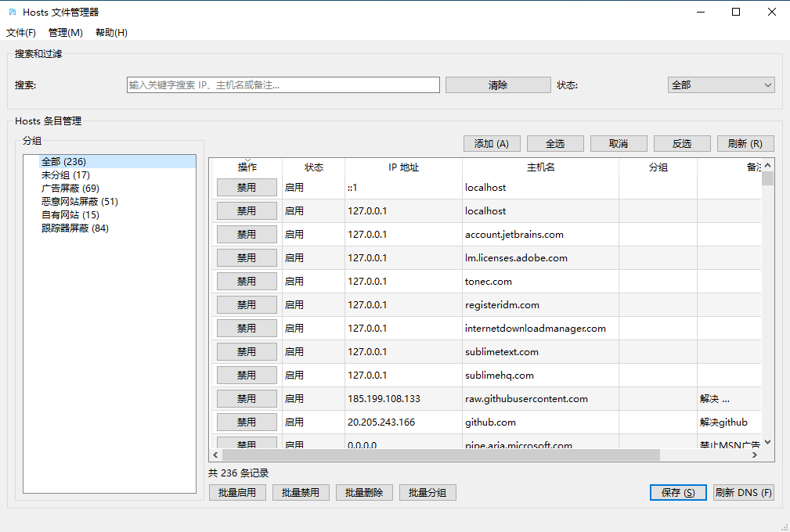790x532 pixels.
Task: Click the 添加 (A) button
Action: tap(492, 144)
